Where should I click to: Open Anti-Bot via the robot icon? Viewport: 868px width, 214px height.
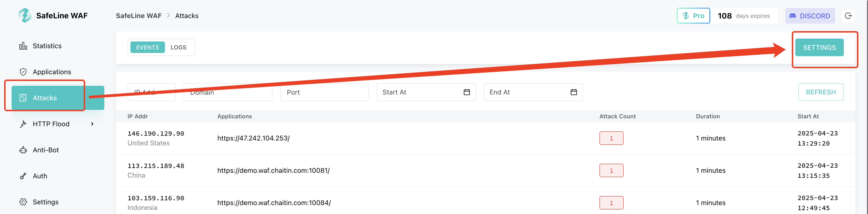tap(23, 150)
